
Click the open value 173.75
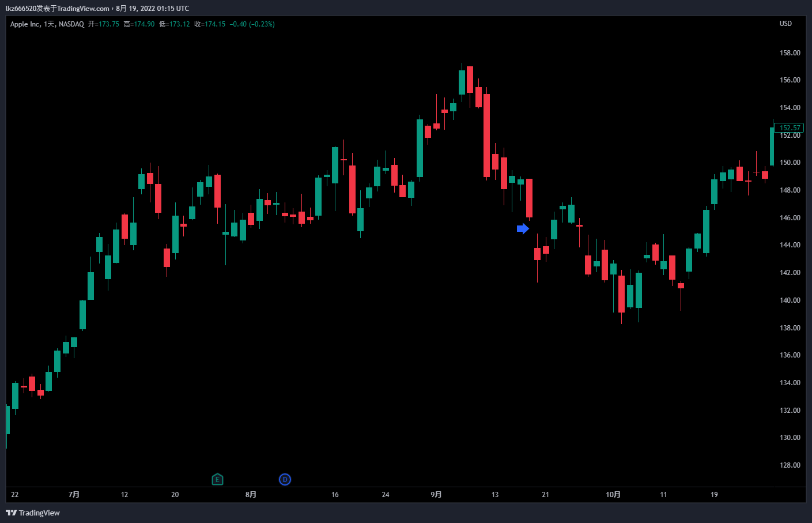pos(108,24)
